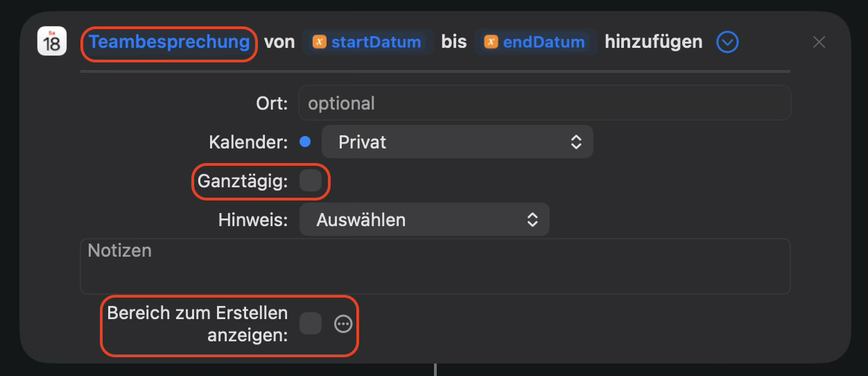Close the calendar action with the X

819,42
